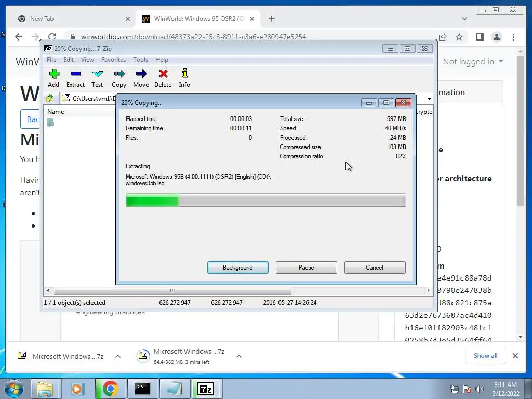
Task: Open Chrome side panel
Action: (x=480, y=37)
